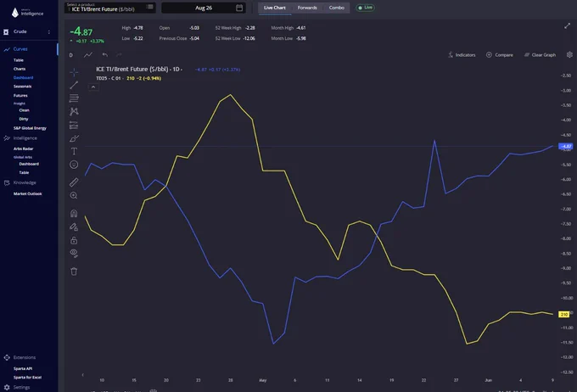Switch to the Forwards tab
Image resolution: width=577 pixels, height=392 pixels.
tap(307, 8)
